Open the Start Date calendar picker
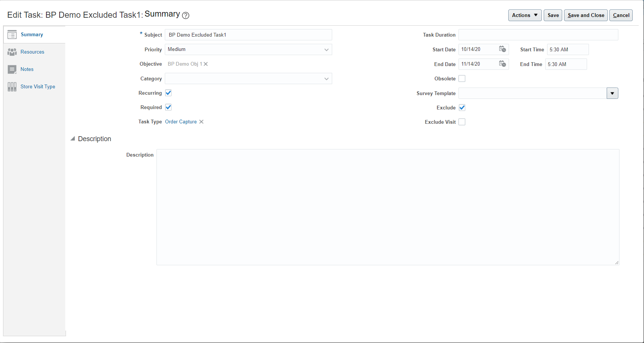Screen dimensions: 644x343 point(502,49)
